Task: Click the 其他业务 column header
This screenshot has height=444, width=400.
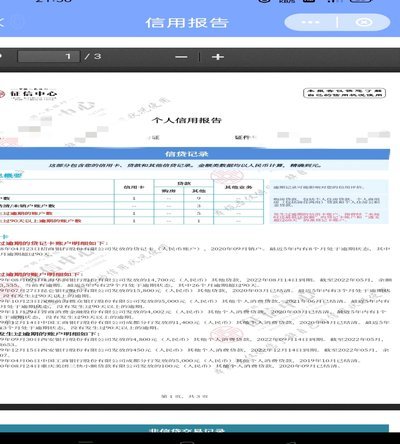Action: pos(238,187)
